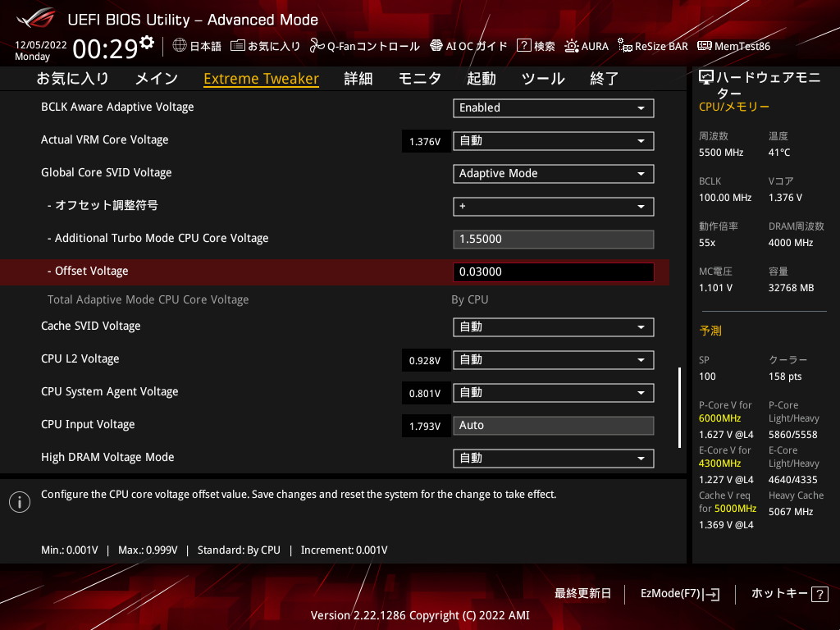Click the 1.376V reading beside Actual VRM
840x630 pixels.
[x=425, y=141]
